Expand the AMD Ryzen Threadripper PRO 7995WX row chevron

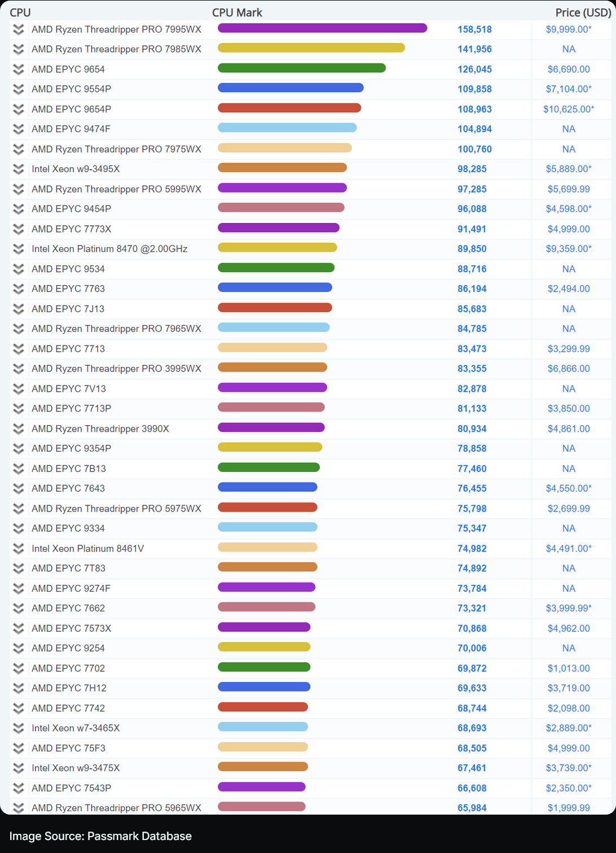click(x=19, y=29)
